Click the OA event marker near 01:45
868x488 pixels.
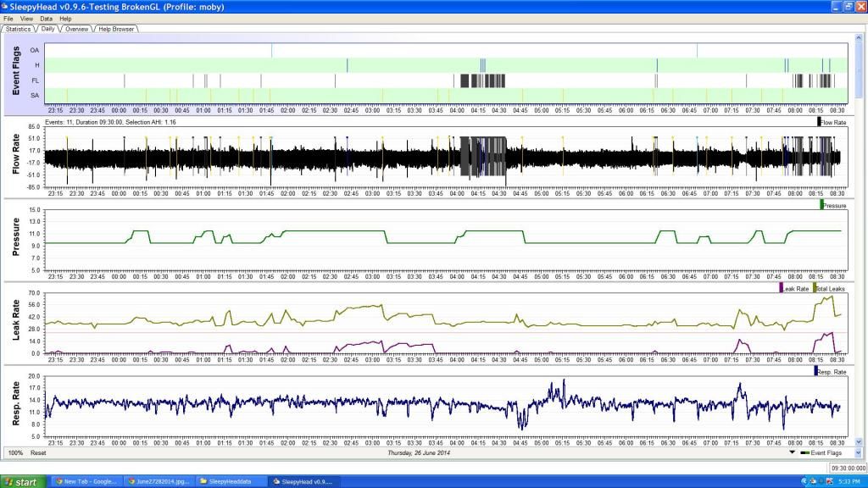(272, 50)
